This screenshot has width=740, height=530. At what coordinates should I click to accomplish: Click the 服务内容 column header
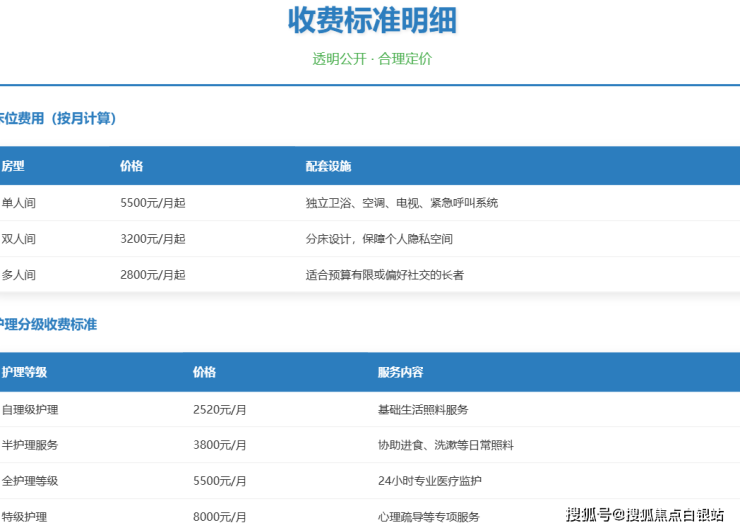[400, 372]
